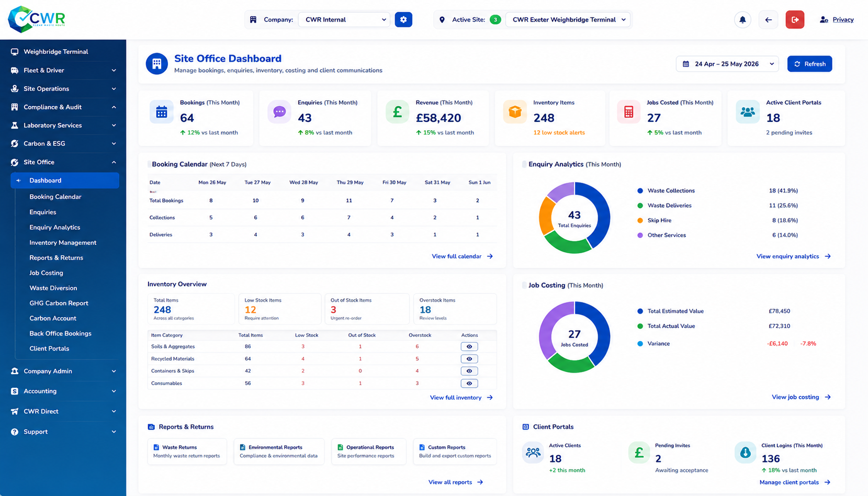View Recycled Materials row eye button

(469, 359)
